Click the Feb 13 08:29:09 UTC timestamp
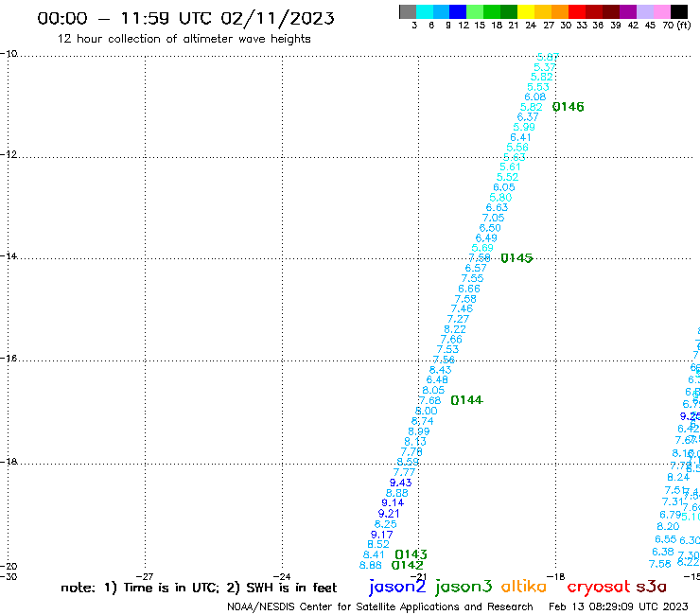The height and width of the screenshot is (615, 700). pos(619,606)
